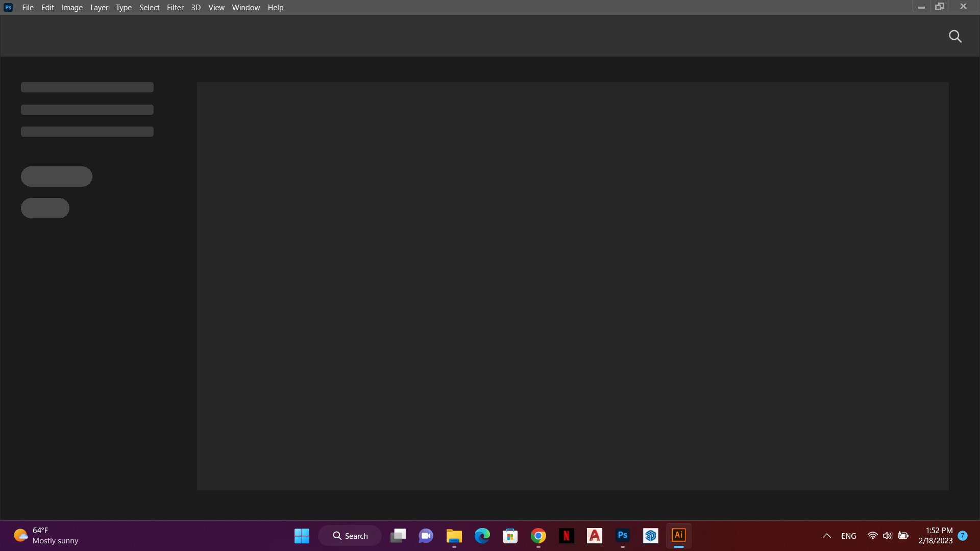
Task: Launch Microsoft Edge from taskbar
Action: pos(482,536)
